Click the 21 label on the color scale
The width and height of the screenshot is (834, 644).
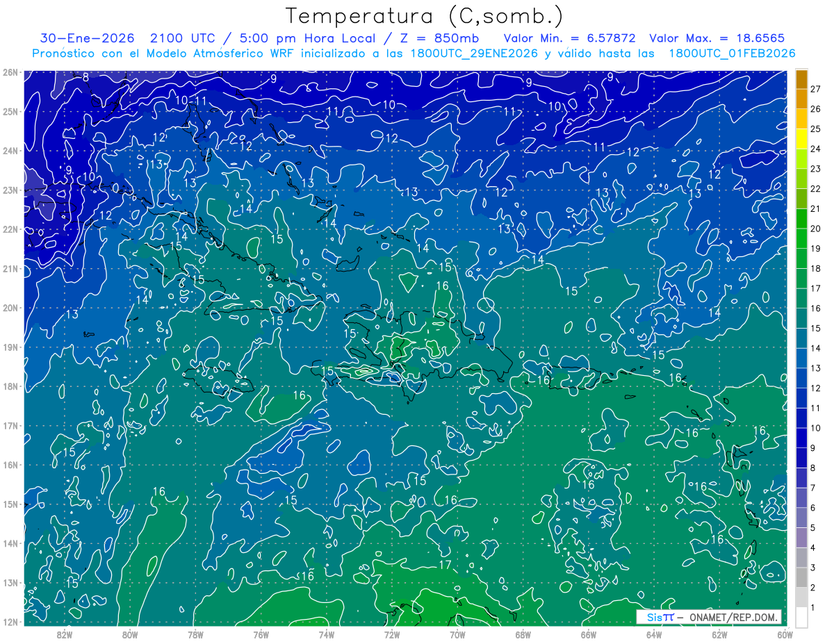coord(815,208)
